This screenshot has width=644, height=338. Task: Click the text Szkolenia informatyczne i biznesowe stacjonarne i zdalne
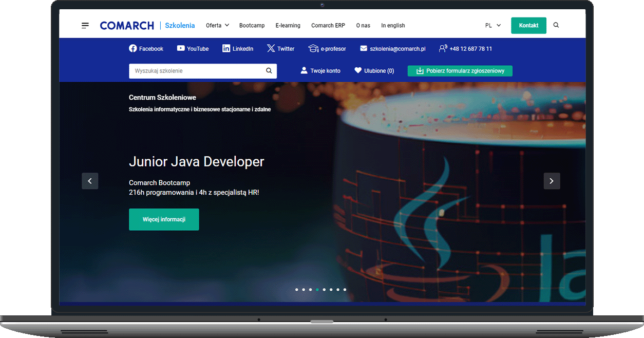coord(200,109)
